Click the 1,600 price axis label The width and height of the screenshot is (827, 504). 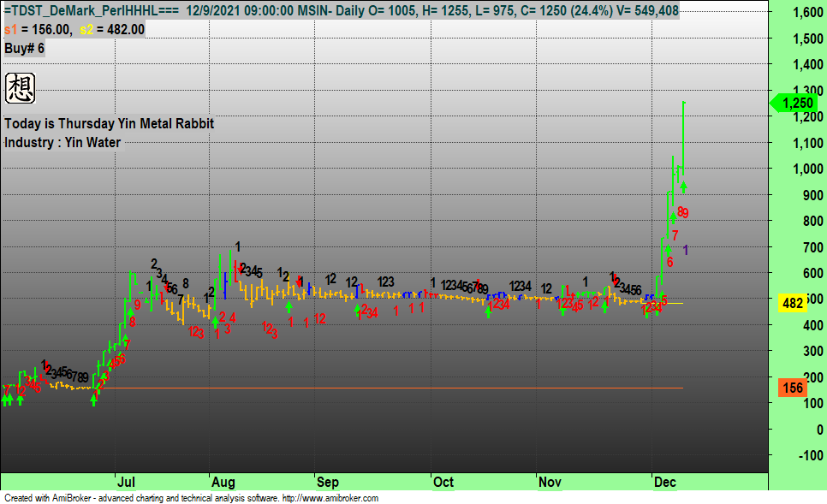point(808,13)
